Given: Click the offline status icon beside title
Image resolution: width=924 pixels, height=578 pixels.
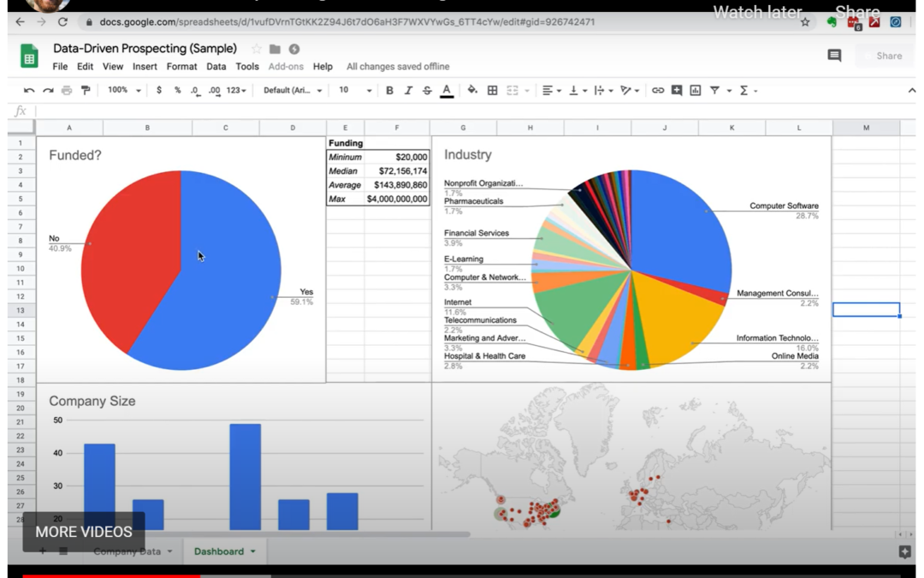Looking at the screenshot, I should 294,49.
